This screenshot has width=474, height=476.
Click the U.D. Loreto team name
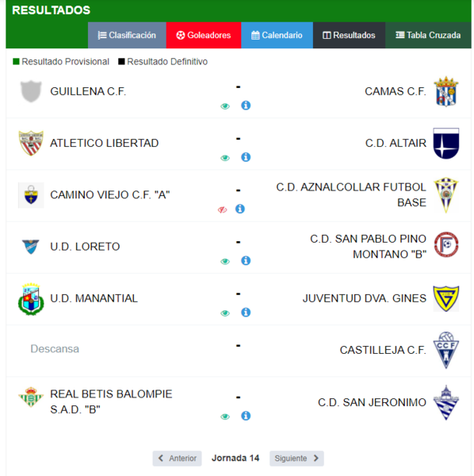click(85, 247)
